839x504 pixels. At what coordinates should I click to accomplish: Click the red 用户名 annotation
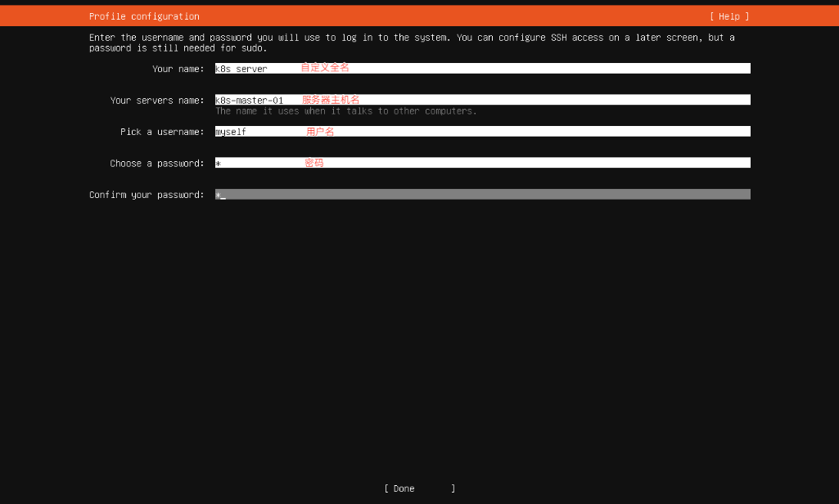(320, 131)
